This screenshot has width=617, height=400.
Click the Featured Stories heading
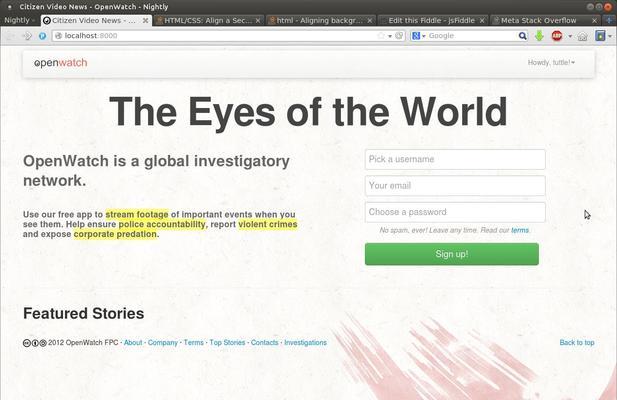(x=84, y=313)
